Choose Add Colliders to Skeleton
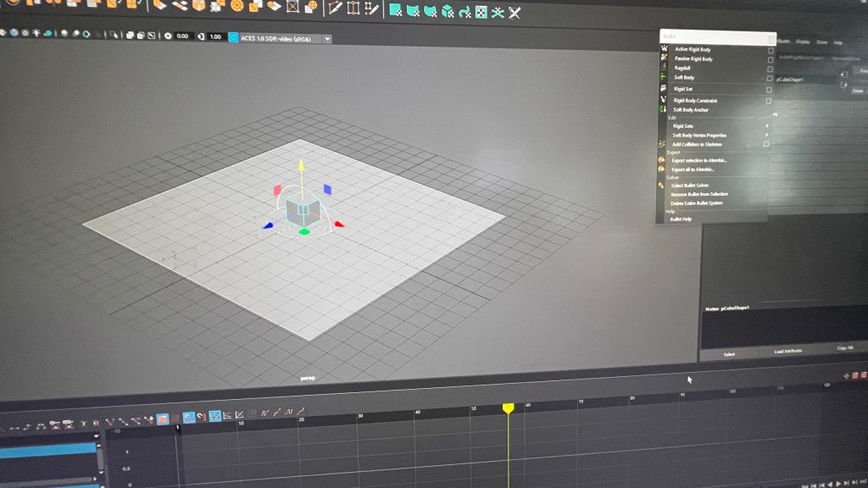 coord(697,144)
